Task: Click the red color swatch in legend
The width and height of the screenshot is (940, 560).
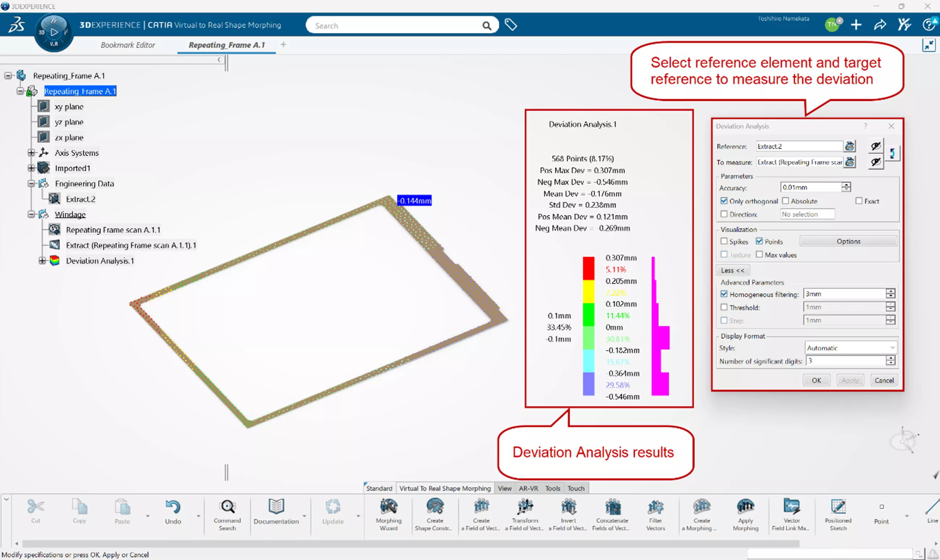Action: (588, 268)
